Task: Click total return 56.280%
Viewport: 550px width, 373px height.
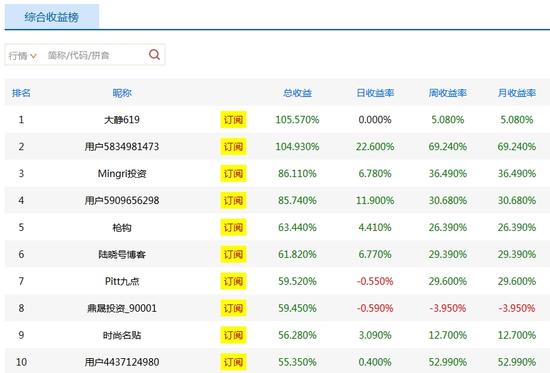Action: [297, 335]
